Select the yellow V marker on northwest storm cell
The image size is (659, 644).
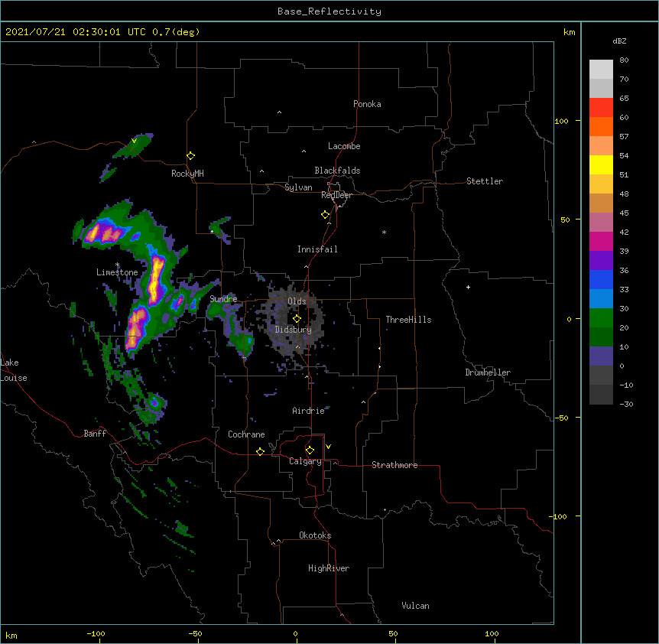pos(134,141)
